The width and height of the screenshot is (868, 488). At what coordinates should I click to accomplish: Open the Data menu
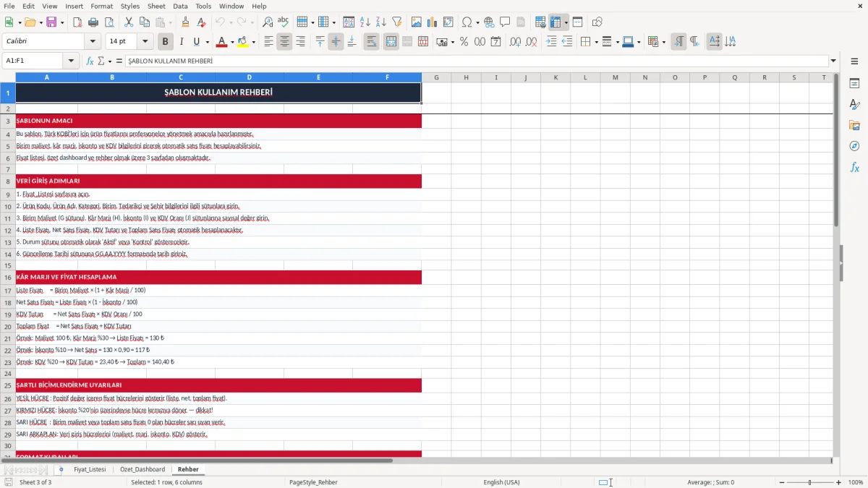pos(180,6)
